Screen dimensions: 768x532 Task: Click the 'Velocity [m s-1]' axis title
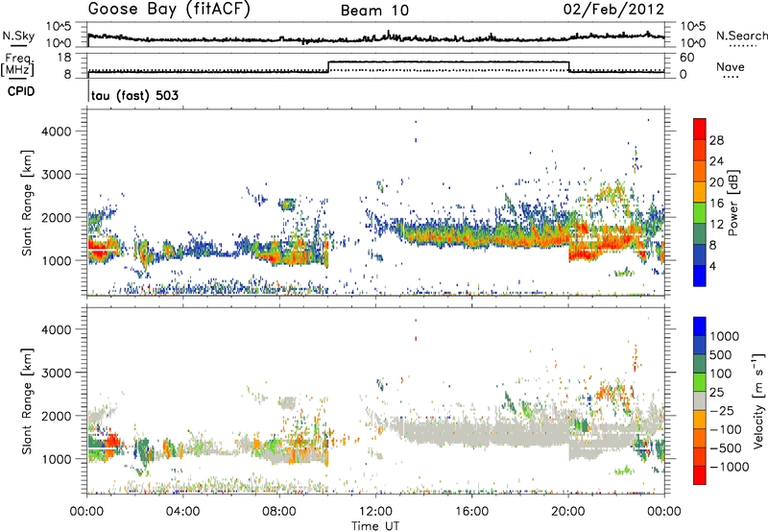[x=758, y=400]
